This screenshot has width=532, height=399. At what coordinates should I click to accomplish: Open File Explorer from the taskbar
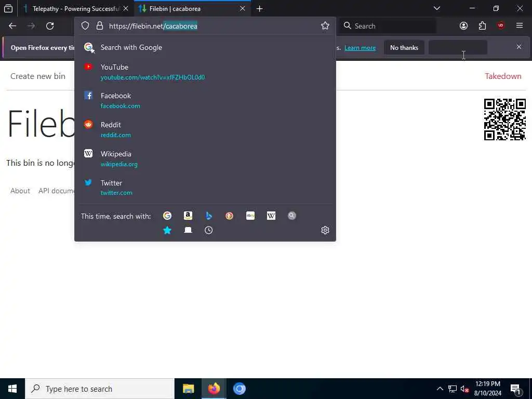pyautogui.click(x=188, y=389)
